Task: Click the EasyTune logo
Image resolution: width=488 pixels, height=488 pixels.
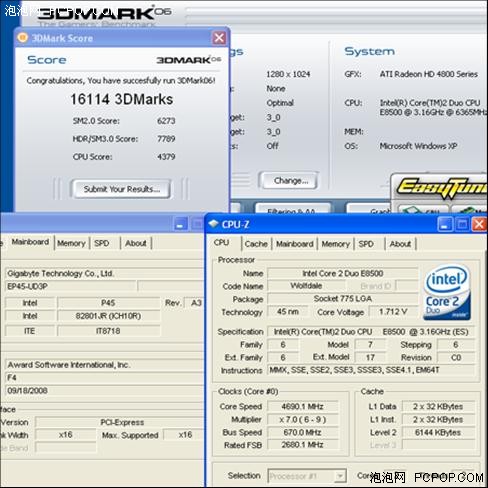Action: tap(442, 188)
